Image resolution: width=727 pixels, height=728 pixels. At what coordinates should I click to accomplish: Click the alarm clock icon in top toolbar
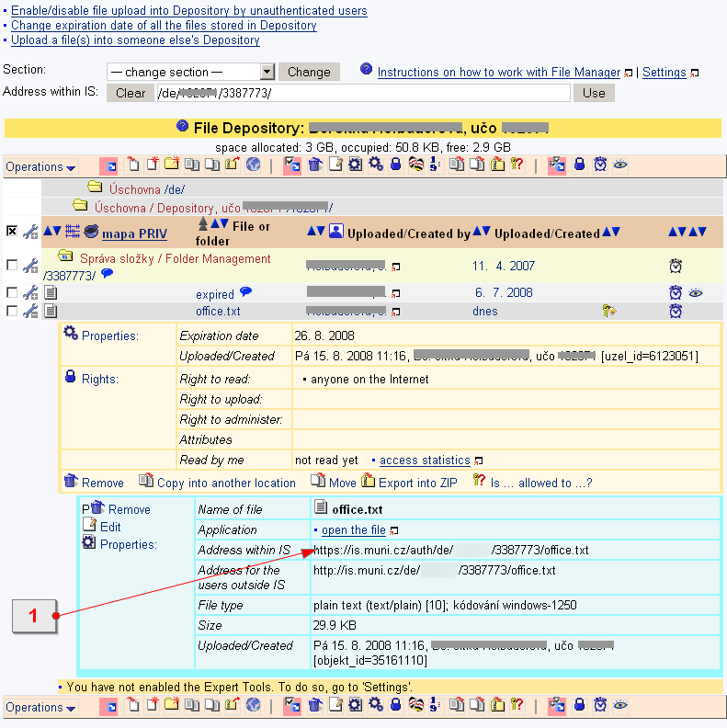[600, 165]
